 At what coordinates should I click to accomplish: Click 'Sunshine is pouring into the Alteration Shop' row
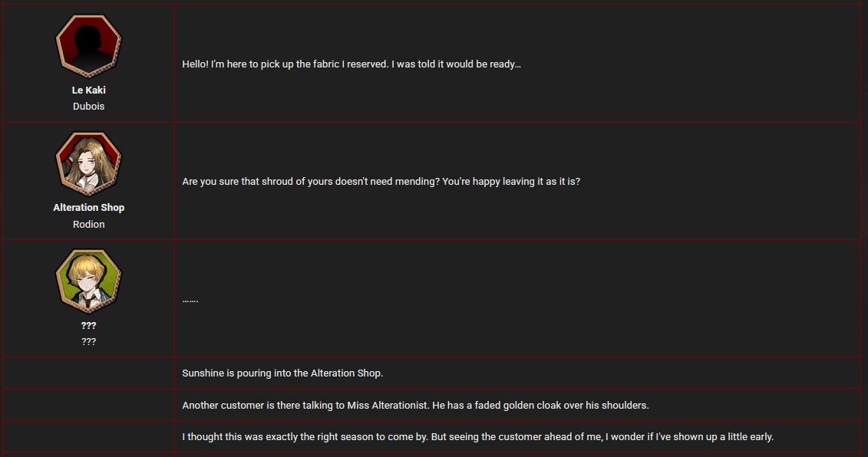[517, 373]
